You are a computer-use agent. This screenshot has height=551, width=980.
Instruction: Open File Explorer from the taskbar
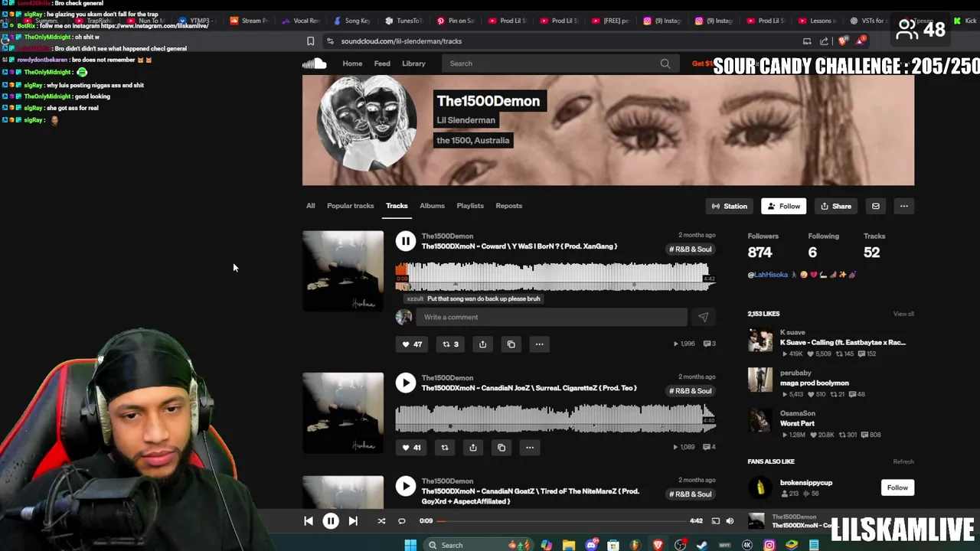pos(568,545)
